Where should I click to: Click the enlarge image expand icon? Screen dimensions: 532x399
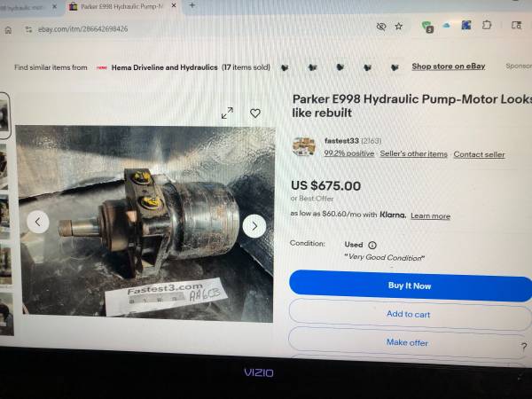click(x=227, y=113)
